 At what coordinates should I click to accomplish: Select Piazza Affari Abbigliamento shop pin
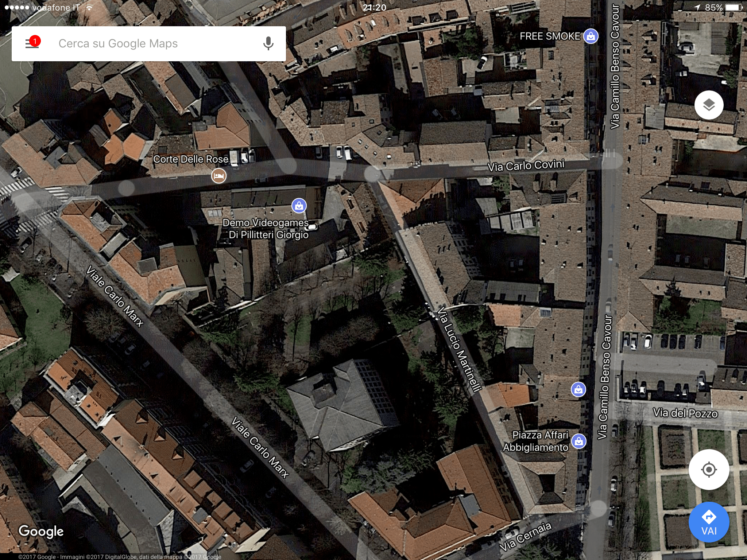(578, 441)
